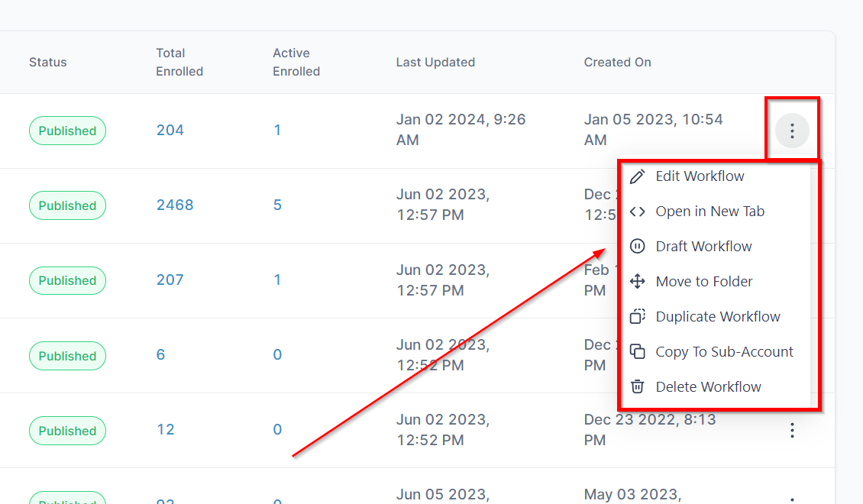Open the three-dot menu for the Dec 23 2022 row

pyautogui.click(x=792, y=430)
